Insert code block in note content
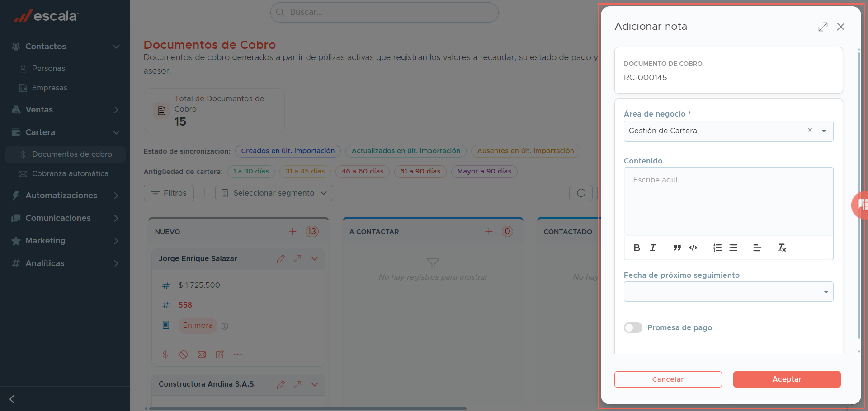The height and width of the screenshot is (411, 868). click(693, 248)
